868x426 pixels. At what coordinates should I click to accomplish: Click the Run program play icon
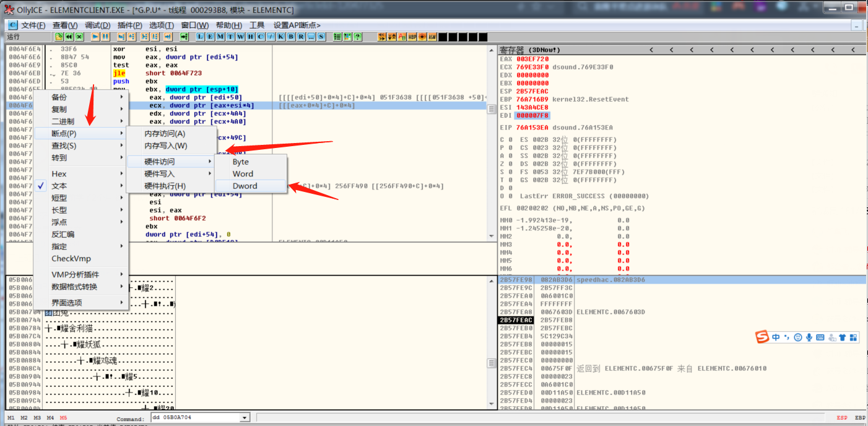[x=95, y=37]
